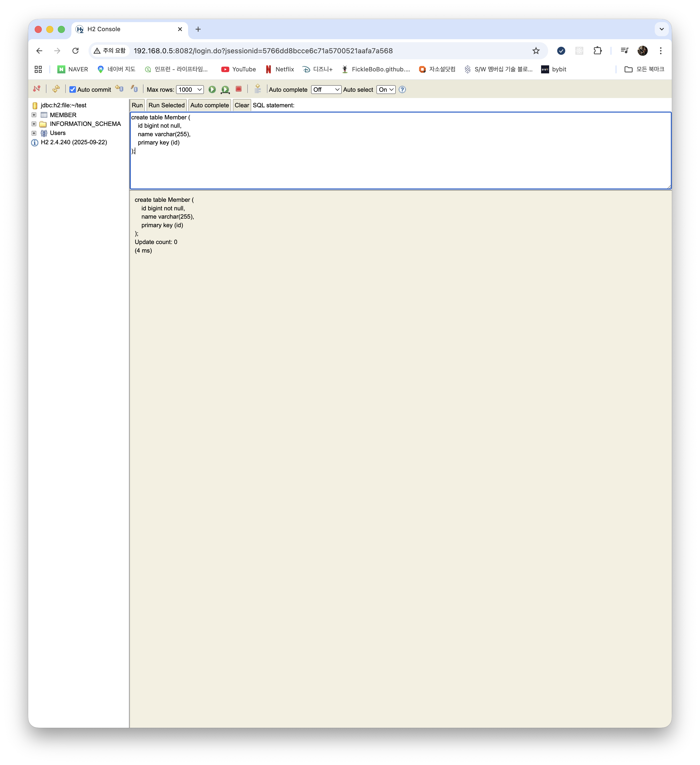Select the H2 Console browser tab
The image size is (700, 765).
tap(125, 29)
